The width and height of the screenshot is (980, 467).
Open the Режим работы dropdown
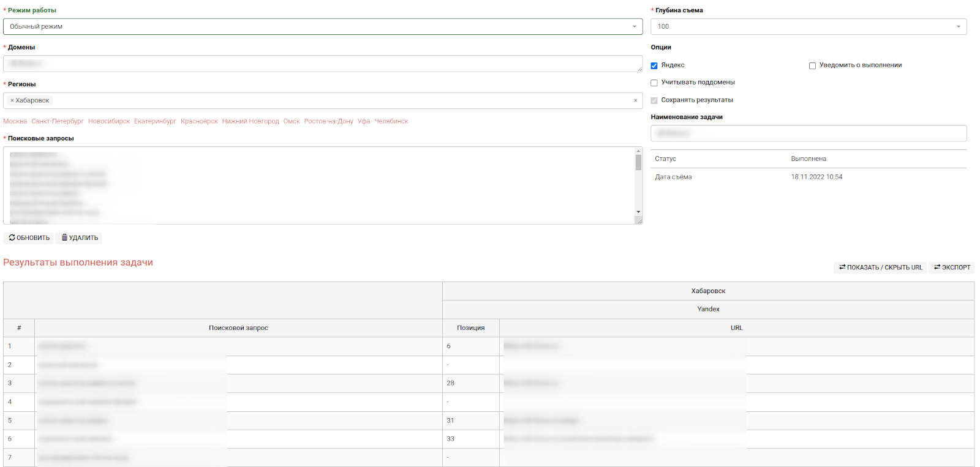[322, 26]
